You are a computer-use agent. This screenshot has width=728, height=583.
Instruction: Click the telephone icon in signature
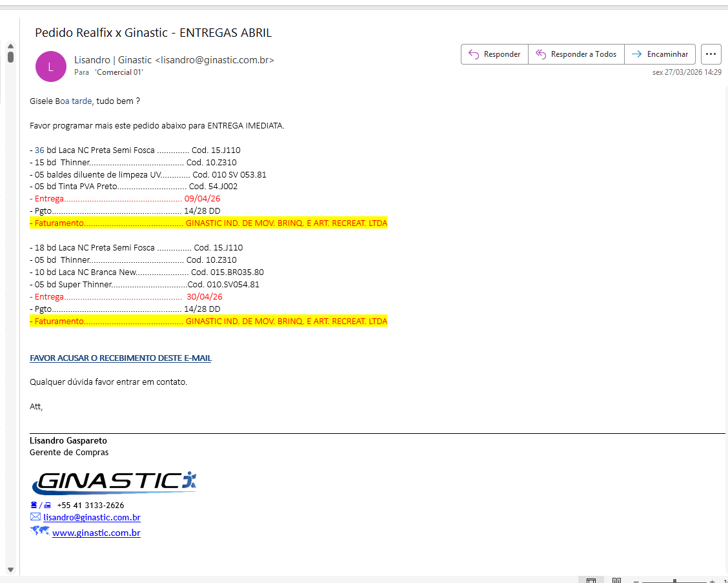click(x=34, y=505)
